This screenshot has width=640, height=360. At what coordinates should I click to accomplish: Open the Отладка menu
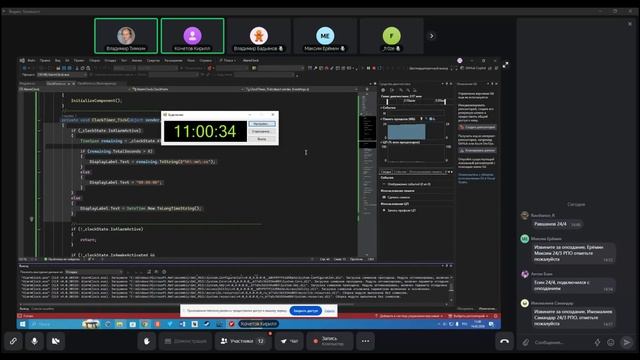point(110,60)
